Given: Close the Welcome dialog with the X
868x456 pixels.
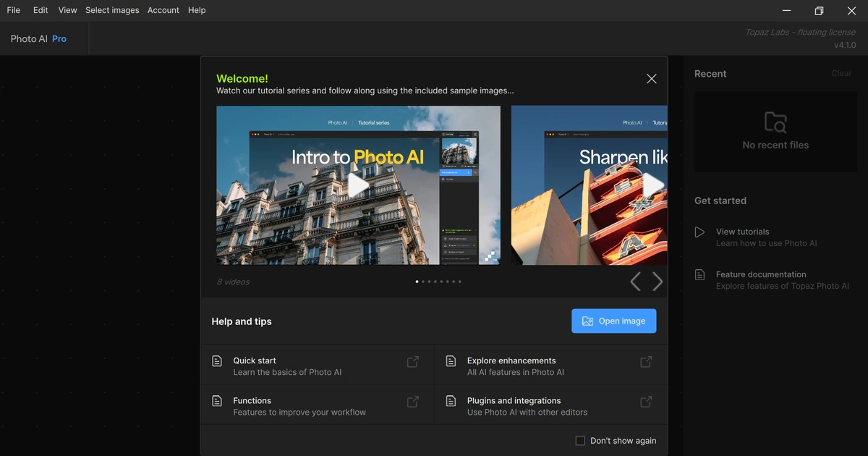Looking at the screenshot, I should 652,79.
